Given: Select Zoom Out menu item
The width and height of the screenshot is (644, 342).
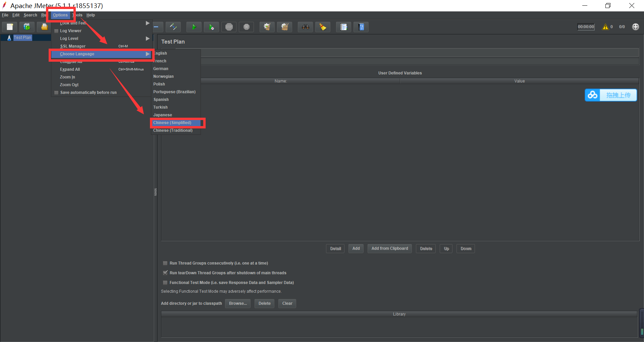Looking at the screenshot, I should click(x=101, y=85).
